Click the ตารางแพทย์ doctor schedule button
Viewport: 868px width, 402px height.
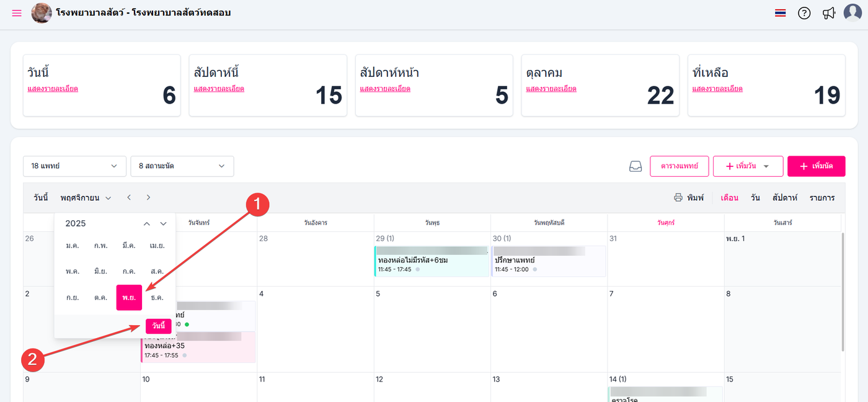679,166
